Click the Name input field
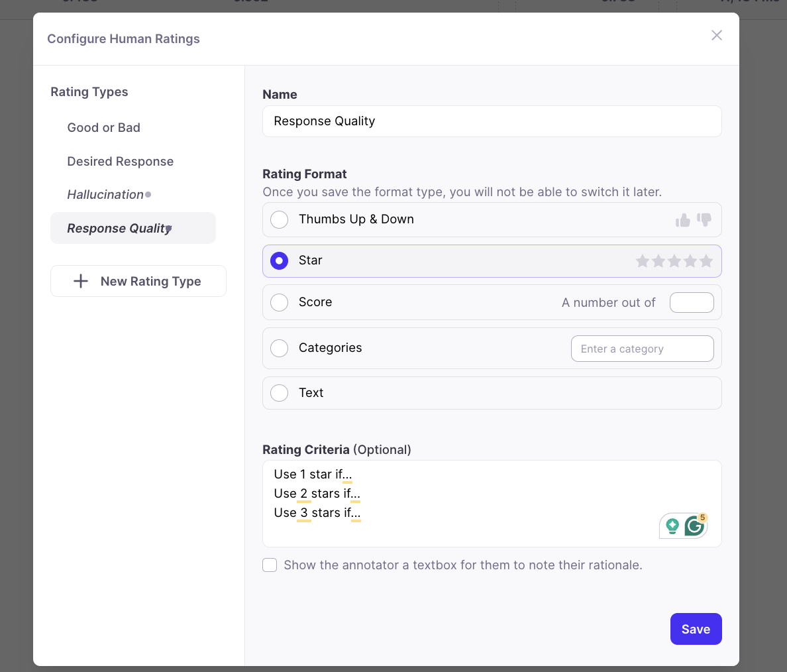787x672 pixels. tap(492, 121)
